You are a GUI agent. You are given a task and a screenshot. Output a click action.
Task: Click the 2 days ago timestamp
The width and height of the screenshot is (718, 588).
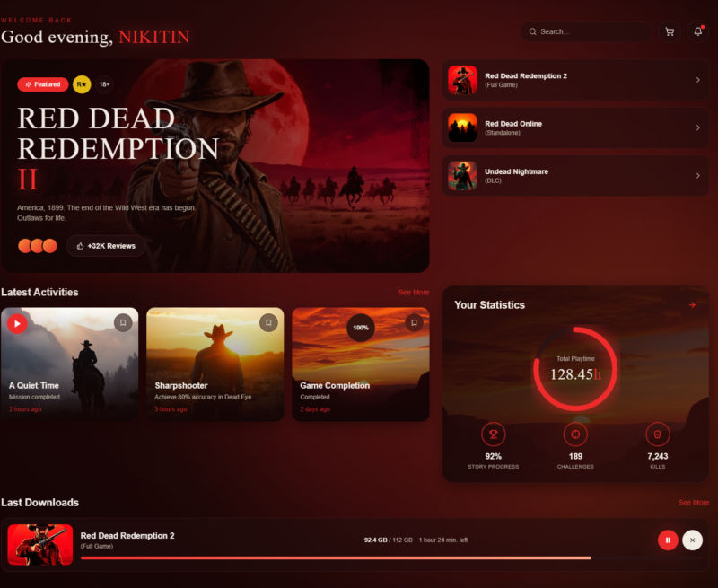coord(315,409)
